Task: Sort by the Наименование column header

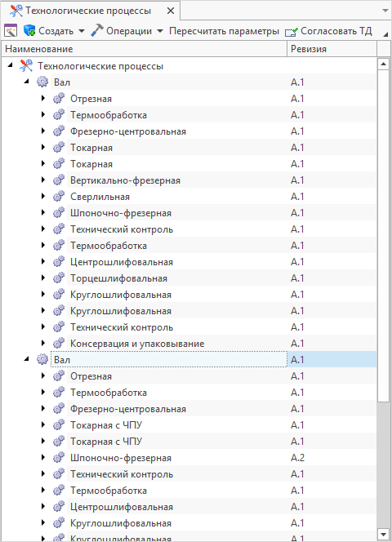Action: (x=145, y=49)
